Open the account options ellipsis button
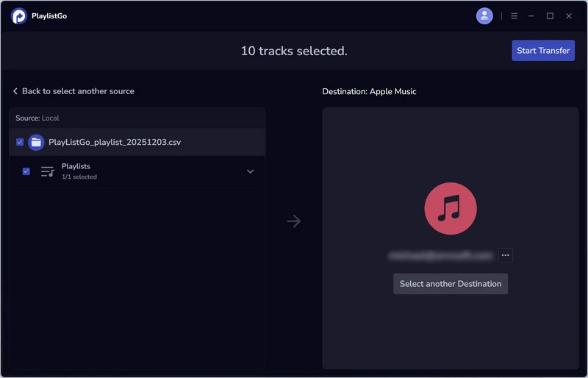Viewport: 588px width, 378px height. click(x=505, y=255)
